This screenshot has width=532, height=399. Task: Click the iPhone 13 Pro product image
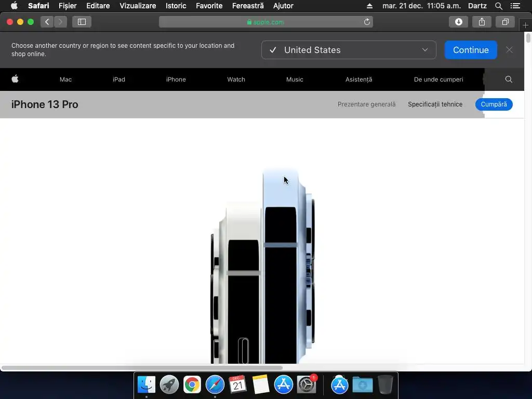pyautogui.click(x=263, y=267)
